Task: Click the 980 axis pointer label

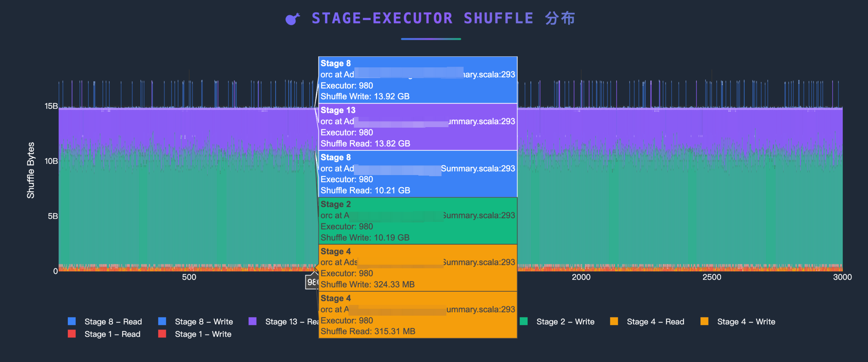Action: [312, 282]
